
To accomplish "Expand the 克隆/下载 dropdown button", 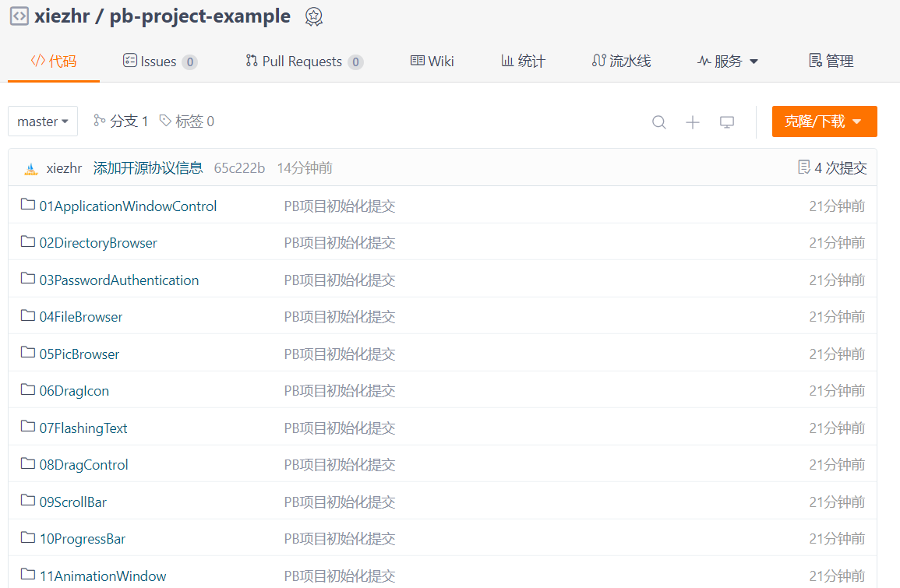I will pos(824,121).
